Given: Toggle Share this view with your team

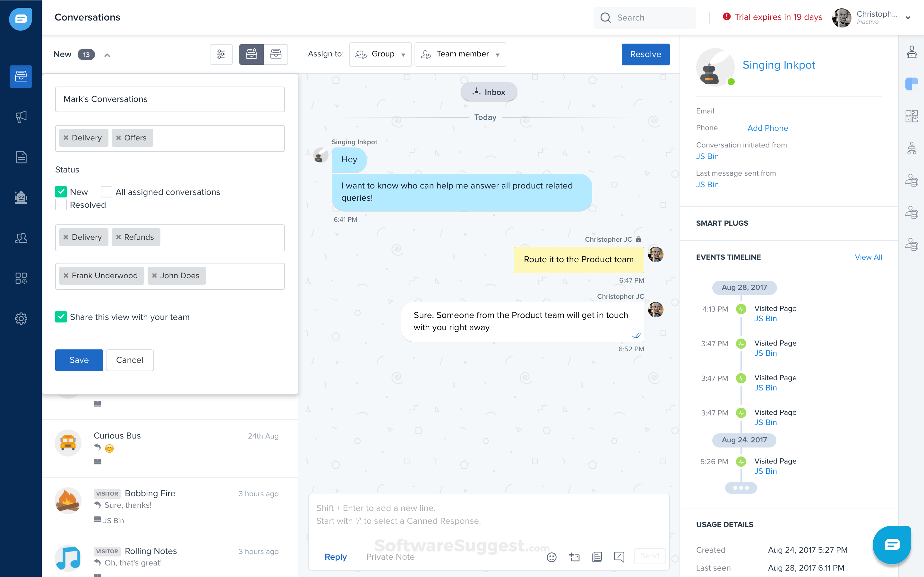Looking at the screenshot, I should [61, 317].
